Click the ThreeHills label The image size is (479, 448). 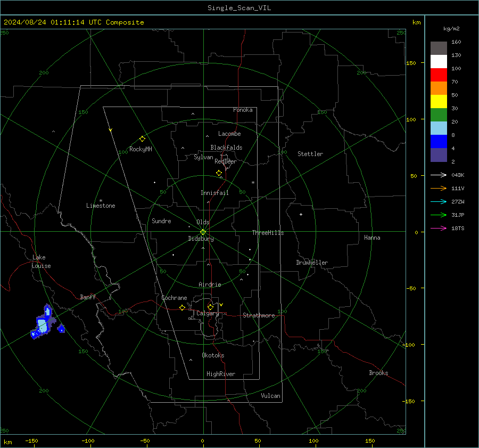(268, 233)
